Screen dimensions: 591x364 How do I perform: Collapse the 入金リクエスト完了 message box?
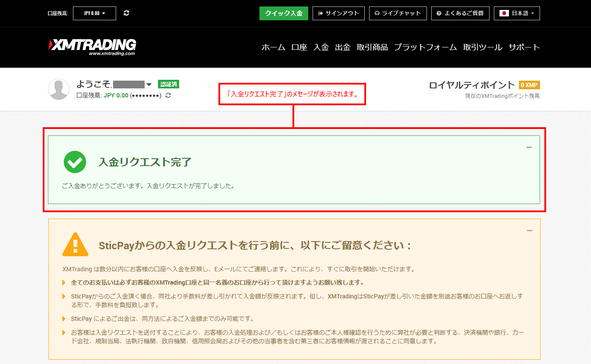click(529, 147)
